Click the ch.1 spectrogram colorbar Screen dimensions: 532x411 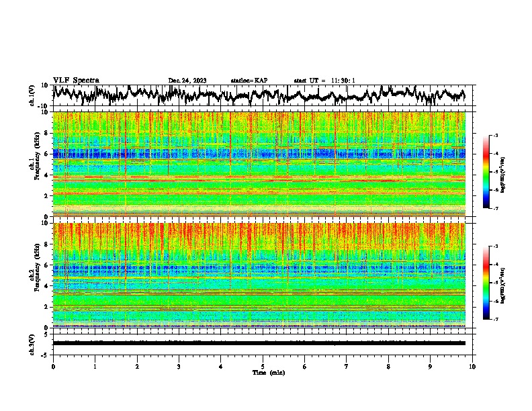(x=486, y=172)
